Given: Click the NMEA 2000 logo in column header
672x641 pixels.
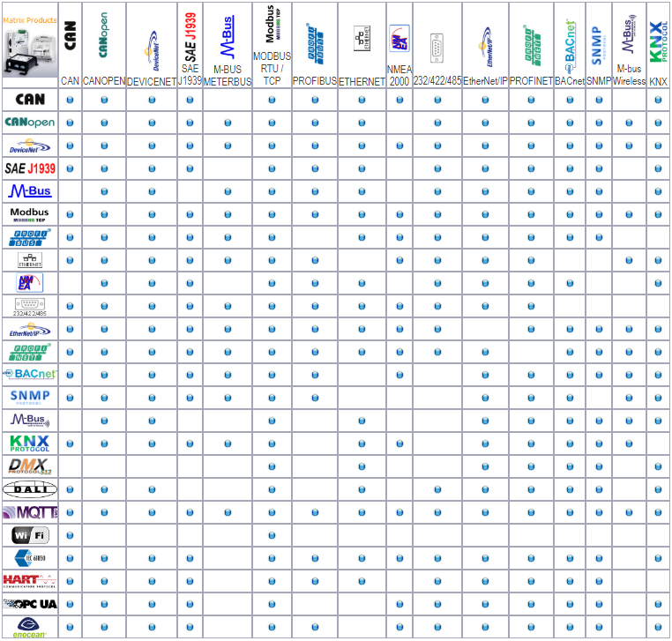Looking at the screenshot, I should (399, 38).
